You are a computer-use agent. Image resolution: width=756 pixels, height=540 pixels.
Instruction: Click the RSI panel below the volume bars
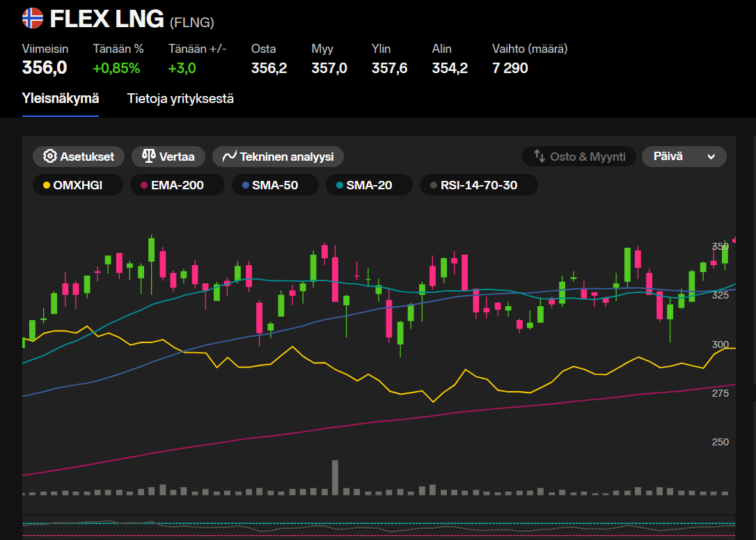point(376,529)
